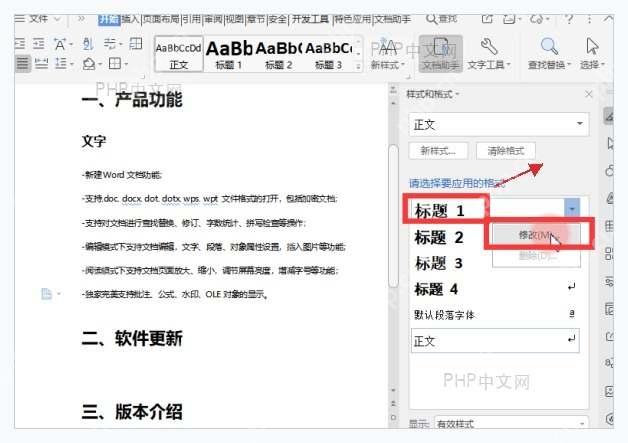Choose 删除(D) from the style context menu

point(536,256)
